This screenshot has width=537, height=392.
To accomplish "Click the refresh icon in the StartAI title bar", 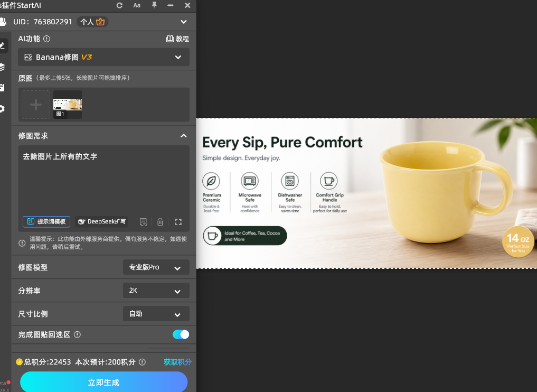I will (x=119, y=5).
